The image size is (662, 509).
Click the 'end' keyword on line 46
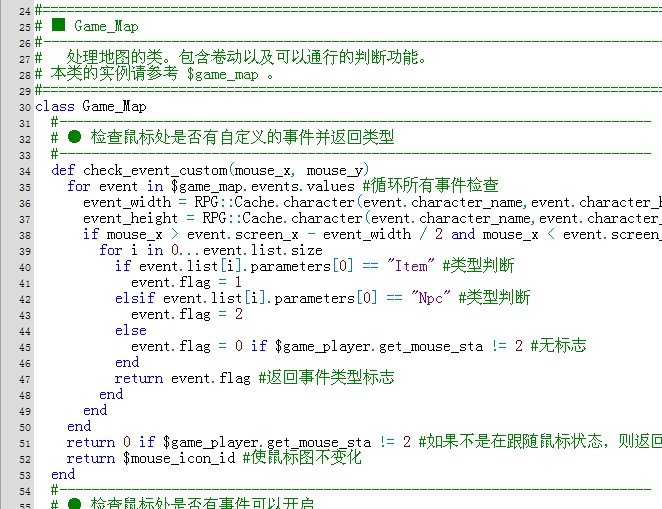pos(127,362)
